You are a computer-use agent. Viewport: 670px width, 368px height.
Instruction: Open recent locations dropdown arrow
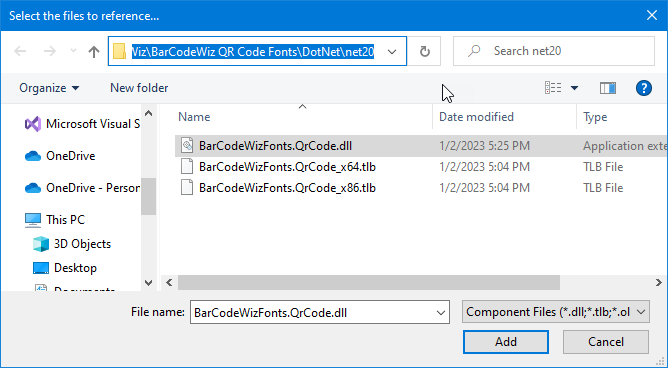click(73, 51)
